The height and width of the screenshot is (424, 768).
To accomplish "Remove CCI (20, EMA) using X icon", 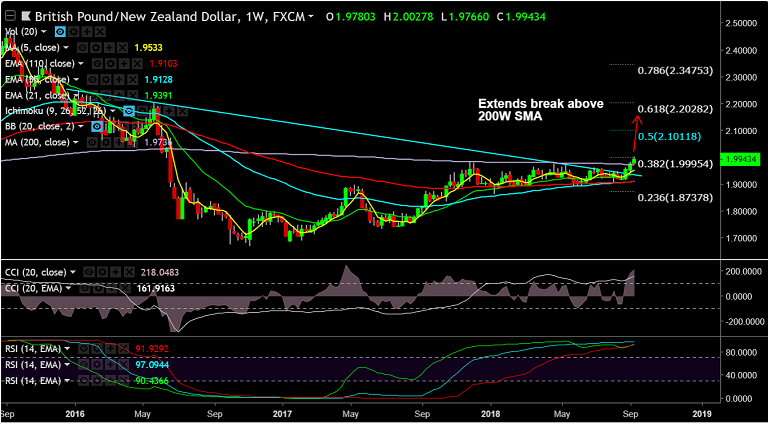I will tap(125, 288).
